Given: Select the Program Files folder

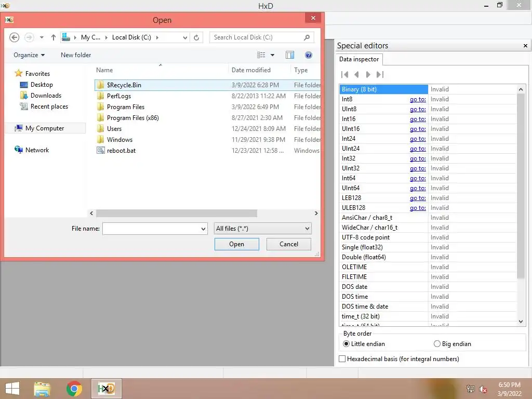Looking at the screenshot, I should 126,107.
